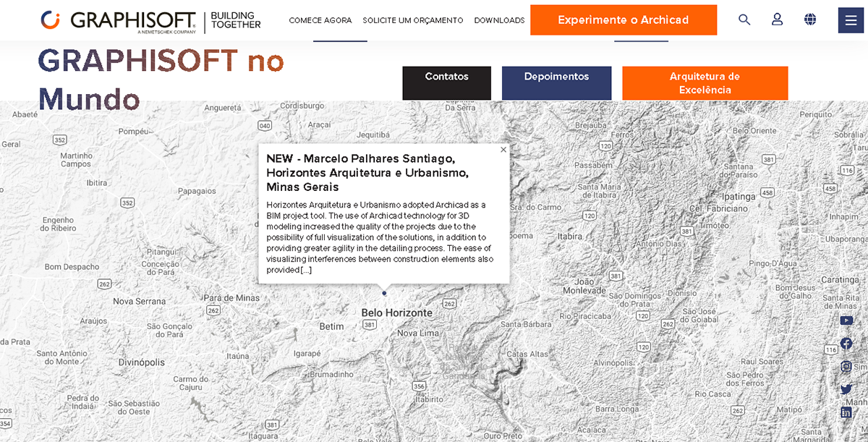Select the Contatos tab button

pos(447,83)
